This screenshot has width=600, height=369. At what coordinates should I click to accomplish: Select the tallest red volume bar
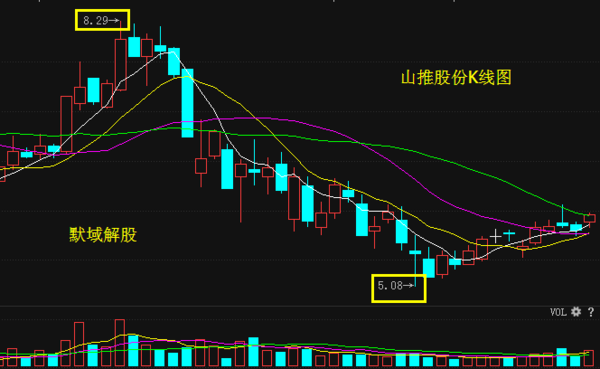click(x=120, y=343)
